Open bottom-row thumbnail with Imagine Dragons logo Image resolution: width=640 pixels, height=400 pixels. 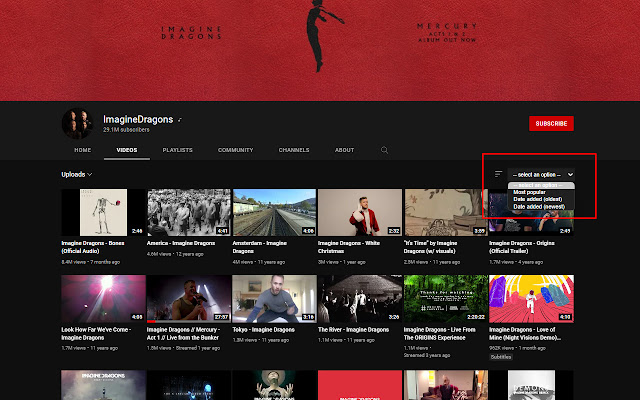(103, 385)
